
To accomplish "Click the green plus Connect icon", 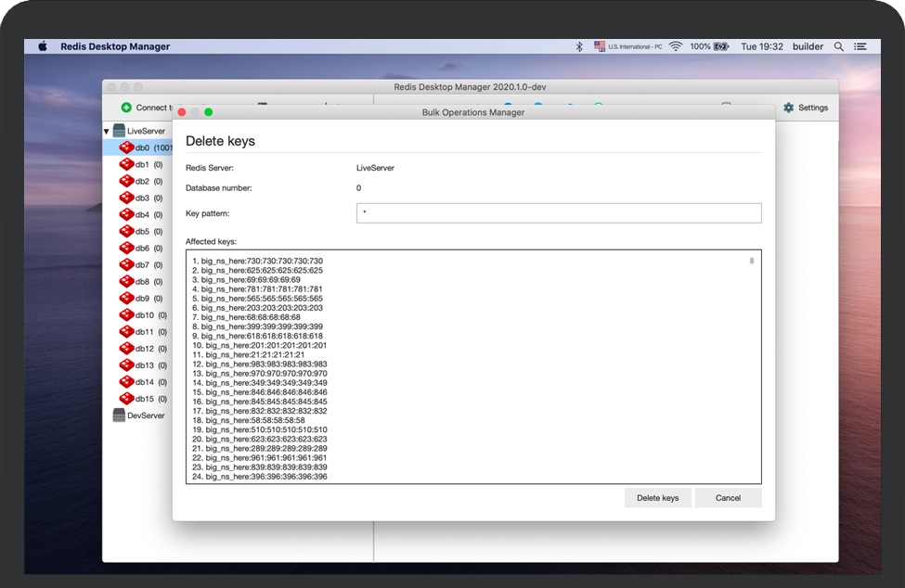I will tap(126, 108).
